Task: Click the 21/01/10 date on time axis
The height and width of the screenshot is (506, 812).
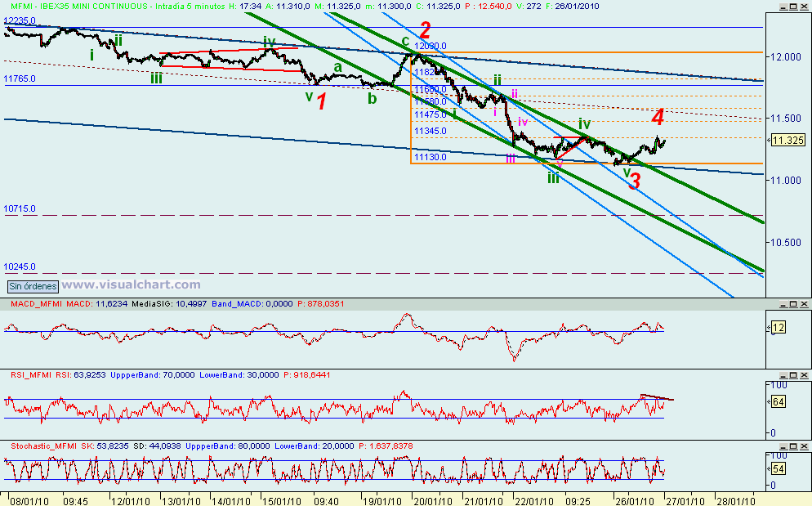Action: coord(483,501)
